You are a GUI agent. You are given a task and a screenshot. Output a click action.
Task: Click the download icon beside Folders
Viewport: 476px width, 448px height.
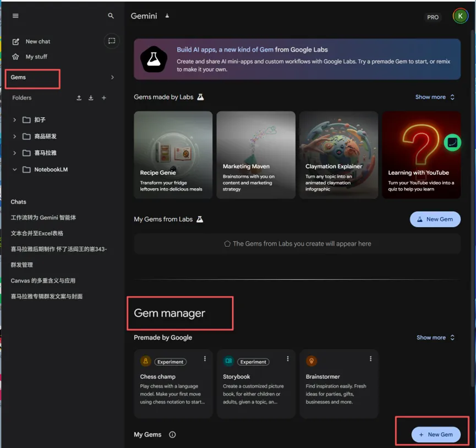click(x=91, y=98)
